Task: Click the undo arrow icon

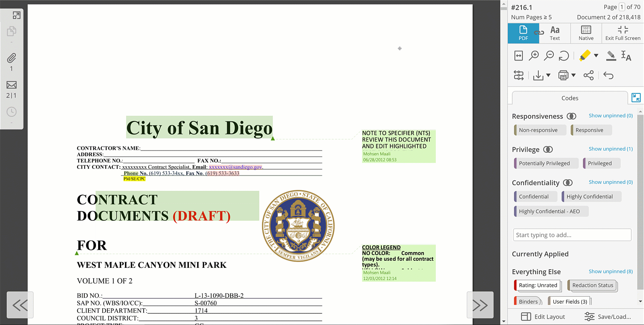Action: pos(608,75)
